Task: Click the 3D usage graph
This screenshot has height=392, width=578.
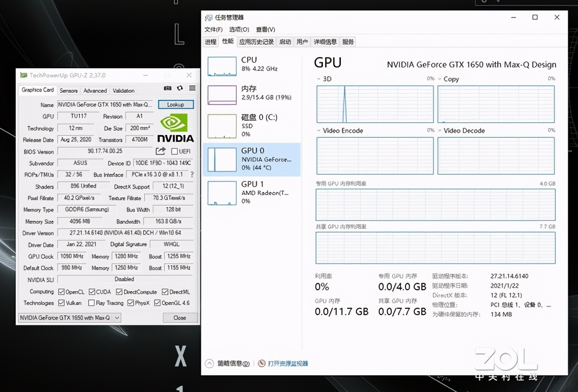Action: [375, 104]
